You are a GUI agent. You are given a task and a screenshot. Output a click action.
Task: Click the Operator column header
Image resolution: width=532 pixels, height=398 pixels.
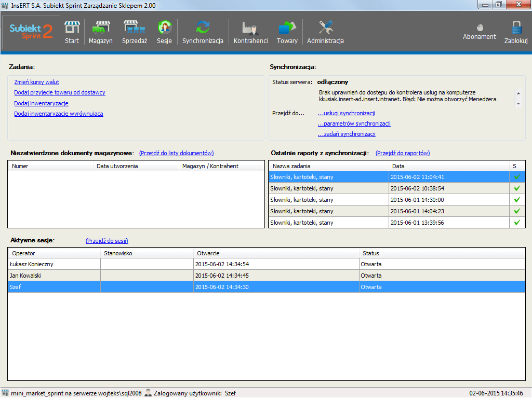(x=54, y=253)
